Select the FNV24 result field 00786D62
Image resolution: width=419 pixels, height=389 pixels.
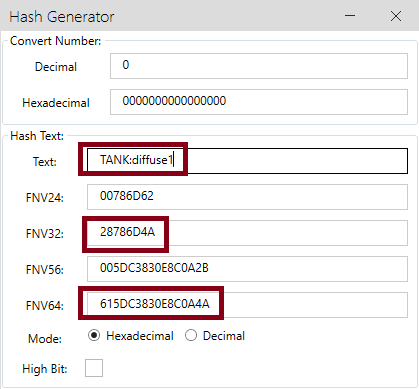(x=247, y=197)
